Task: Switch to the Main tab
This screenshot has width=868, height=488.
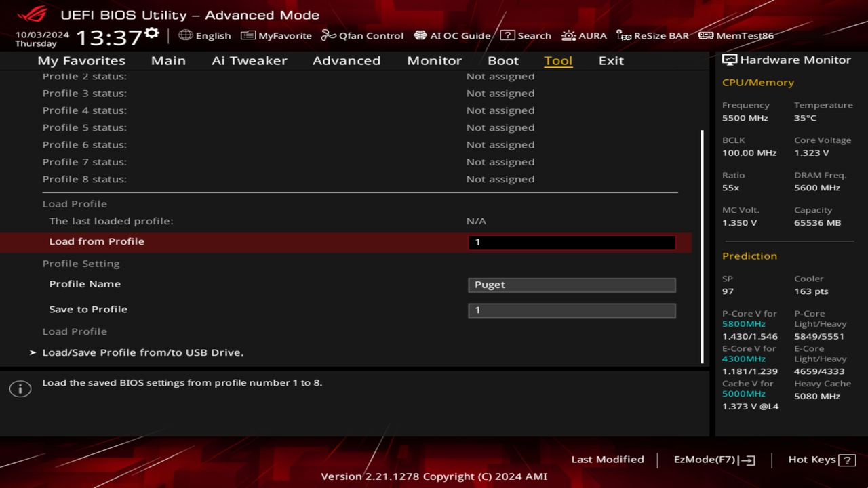Action: click(x=168, y=60)
